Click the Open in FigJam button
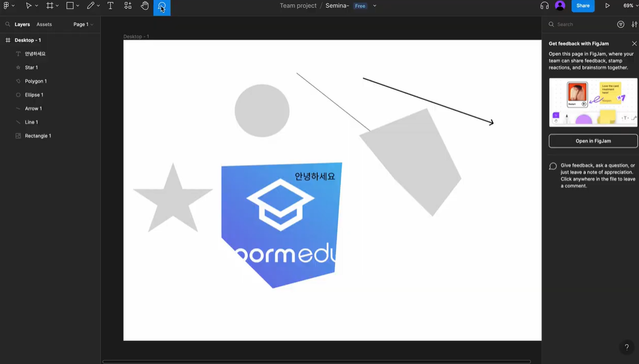This screenshot has height=364, width=639. point(593,141)
